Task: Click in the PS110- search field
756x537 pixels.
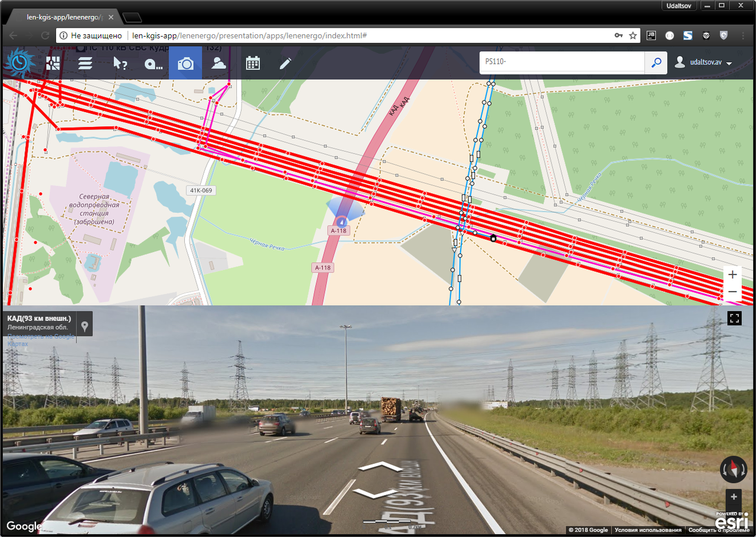Action: click(x=561, y=61)
